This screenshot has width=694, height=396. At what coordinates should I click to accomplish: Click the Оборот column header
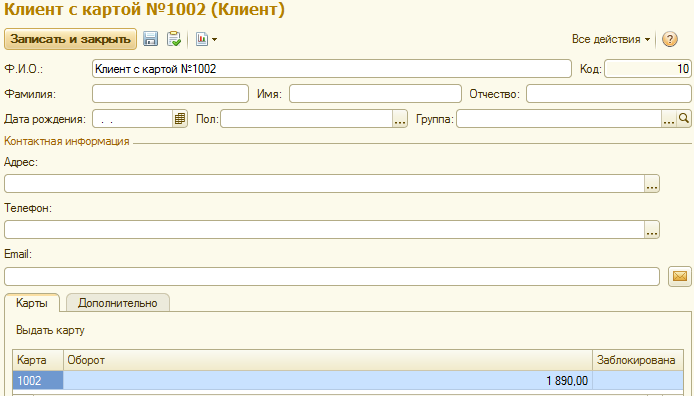pos(328,360)
